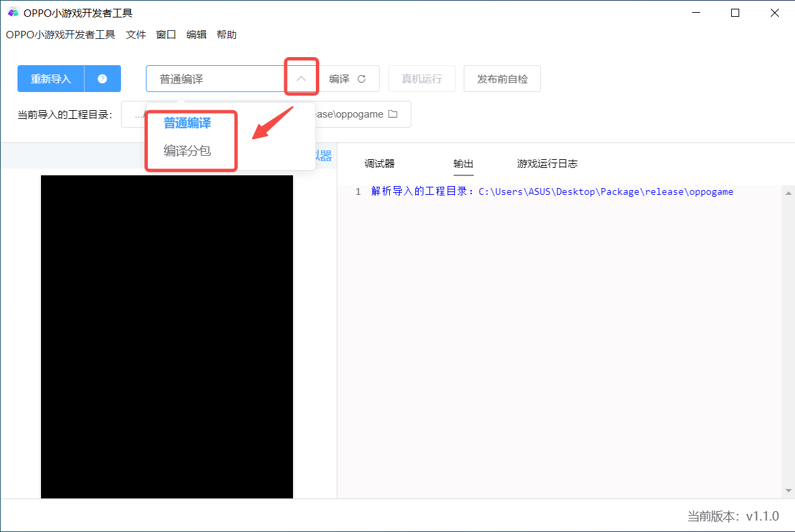
Task: Click the output panel scroll-down arrow
Action: click(x=788, y=491)
